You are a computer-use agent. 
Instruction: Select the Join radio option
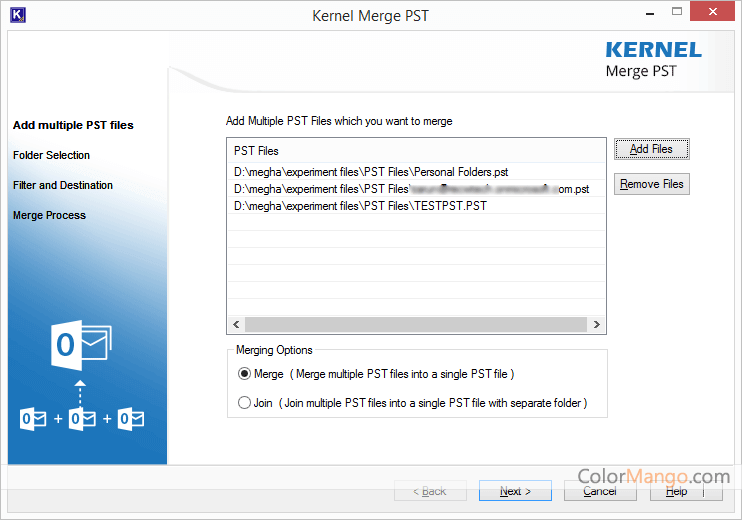pyautogui.click(x=245, y=404)
